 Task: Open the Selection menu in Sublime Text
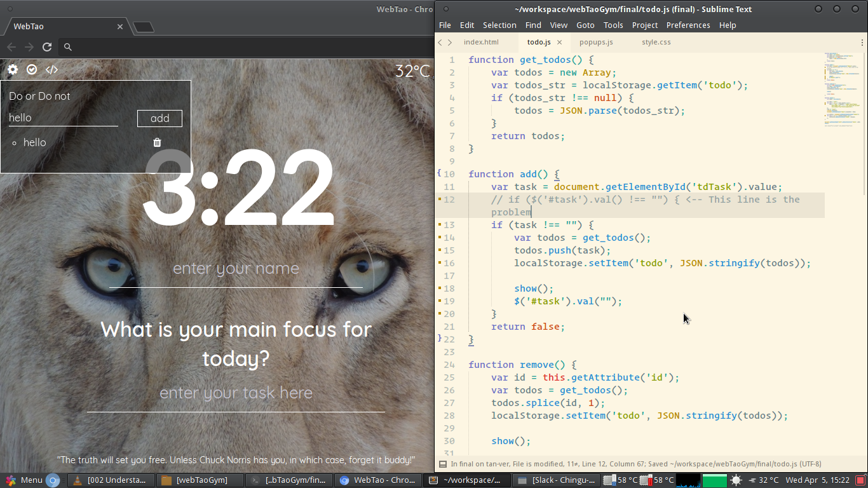click(499, 25)
